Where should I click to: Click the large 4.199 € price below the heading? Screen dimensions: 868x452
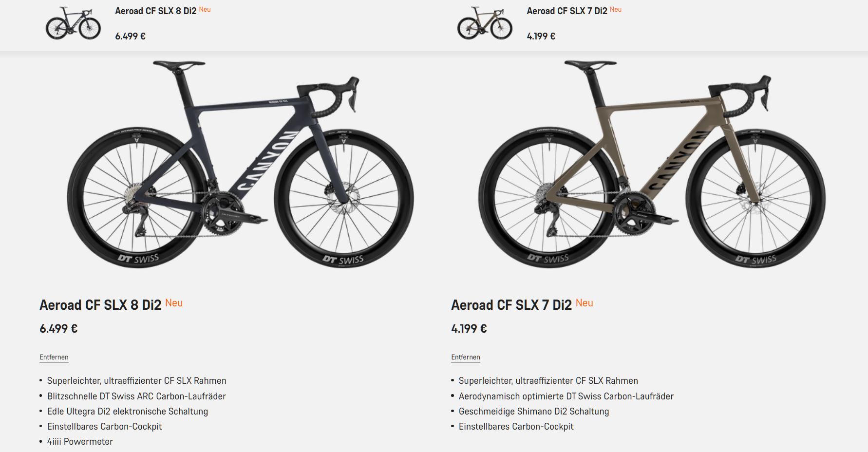pos(469,329)
